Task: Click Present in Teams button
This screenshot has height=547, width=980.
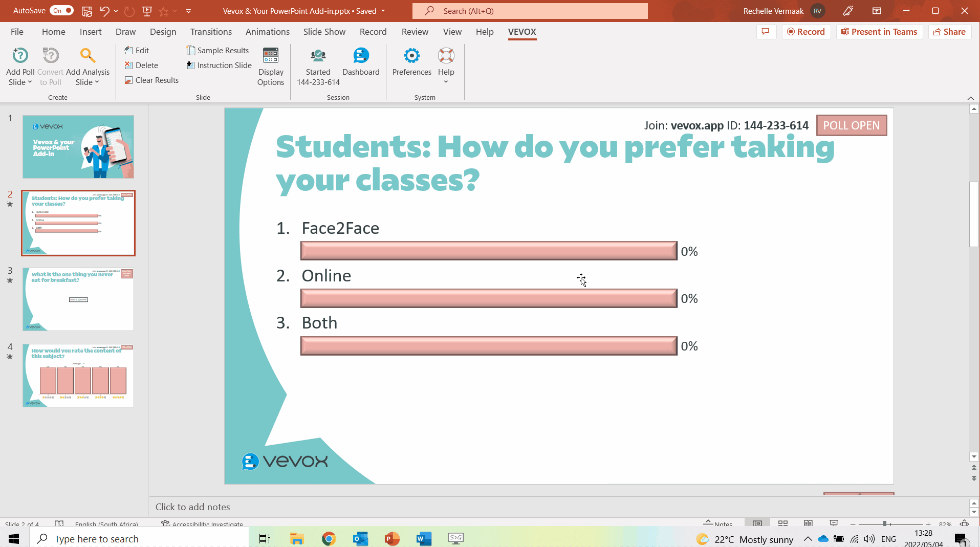Action: (x=880, y=32)
